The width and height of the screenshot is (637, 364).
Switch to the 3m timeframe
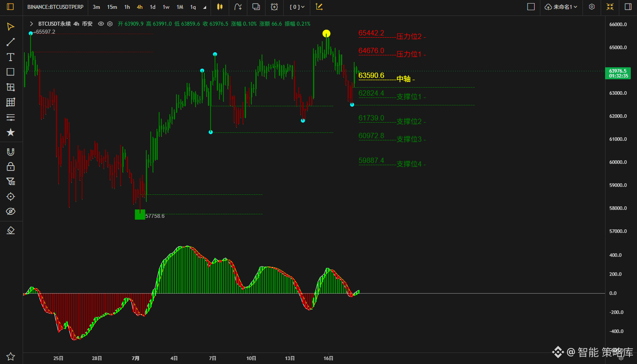click(x=96, y=7)
